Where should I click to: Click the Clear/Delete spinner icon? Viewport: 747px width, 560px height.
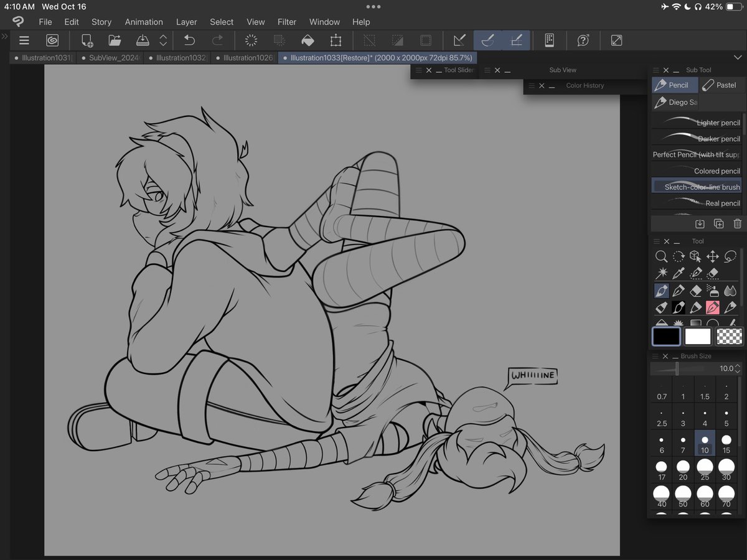point(251,40)
